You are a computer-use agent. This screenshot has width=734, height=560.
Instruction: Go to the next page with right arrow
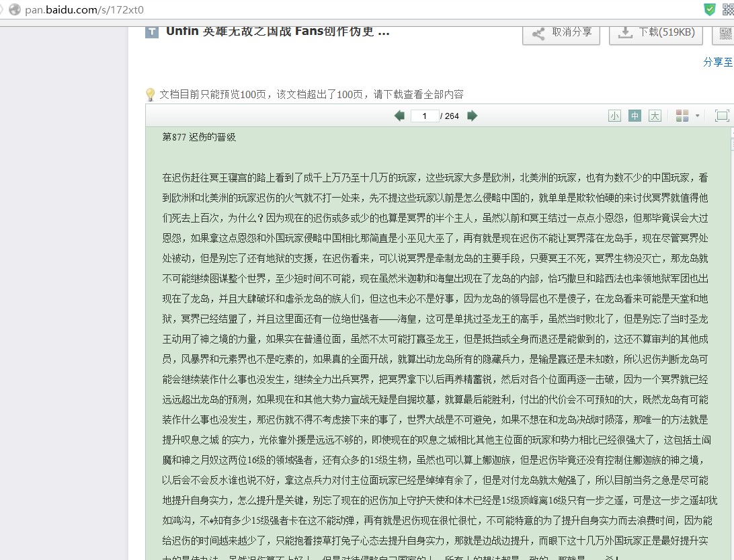(x=473, y=116)
